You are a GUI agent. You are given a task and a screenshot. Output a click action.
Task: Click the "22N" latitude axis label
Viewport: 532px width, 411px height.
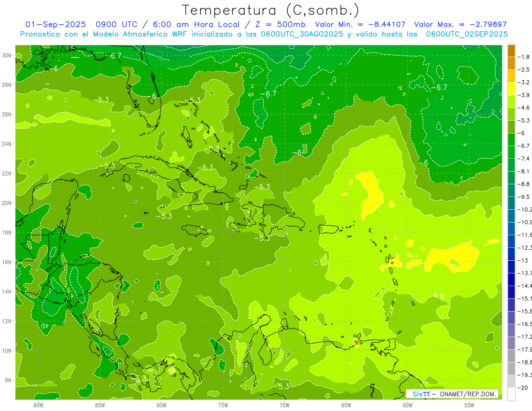[x=6, y=173]
